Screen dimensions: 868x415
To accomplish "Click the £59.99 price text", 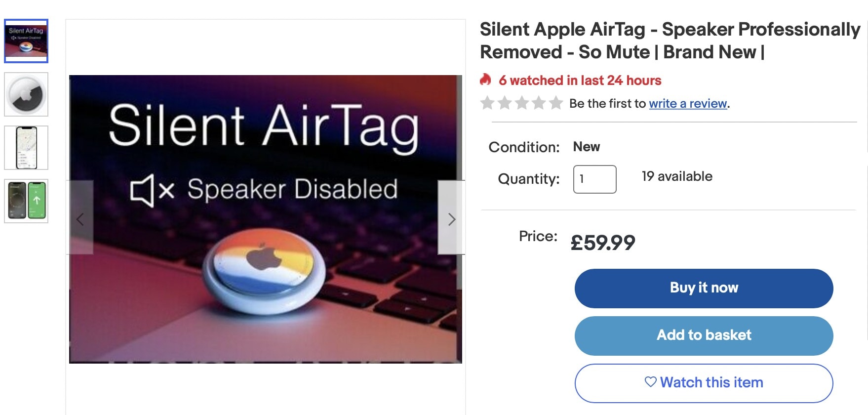I will click(603, 242).
